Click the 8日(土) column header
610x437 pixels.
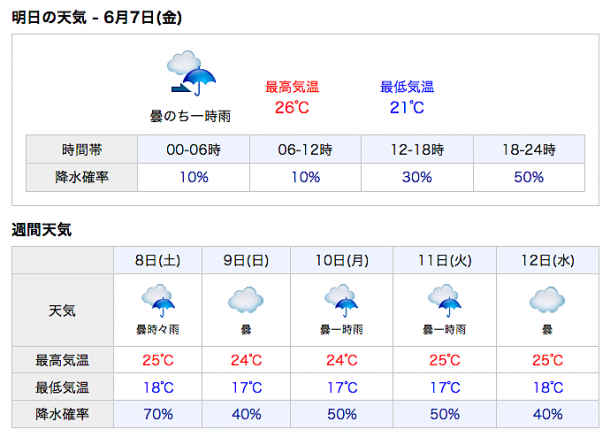pos(158,260)
